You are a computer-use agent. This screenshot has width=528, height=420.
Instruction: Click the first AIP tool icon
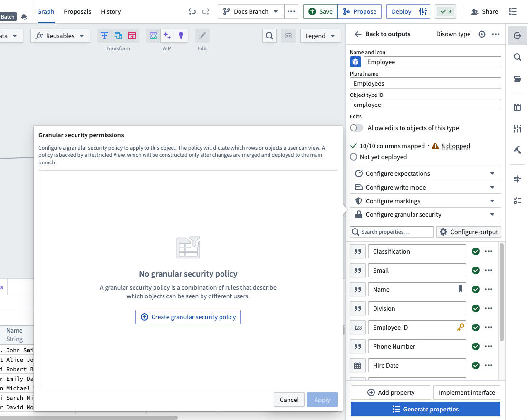click(x=153, y=36)
